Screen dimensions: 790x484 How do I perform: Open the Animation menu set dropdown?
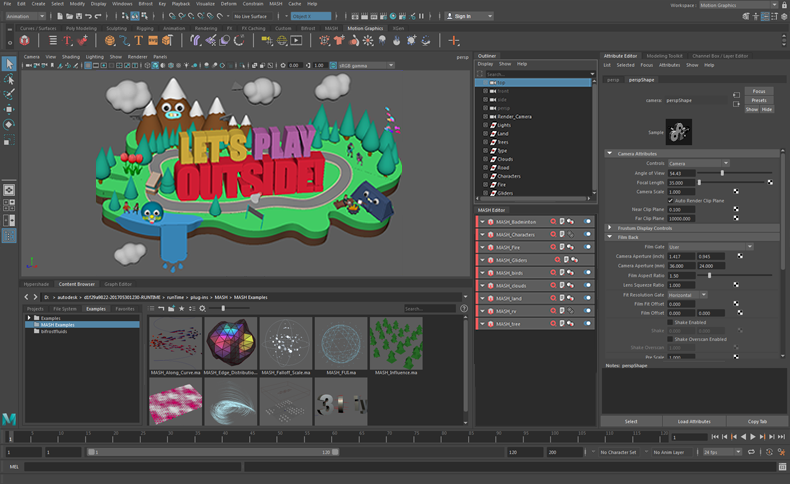point(30,16)
